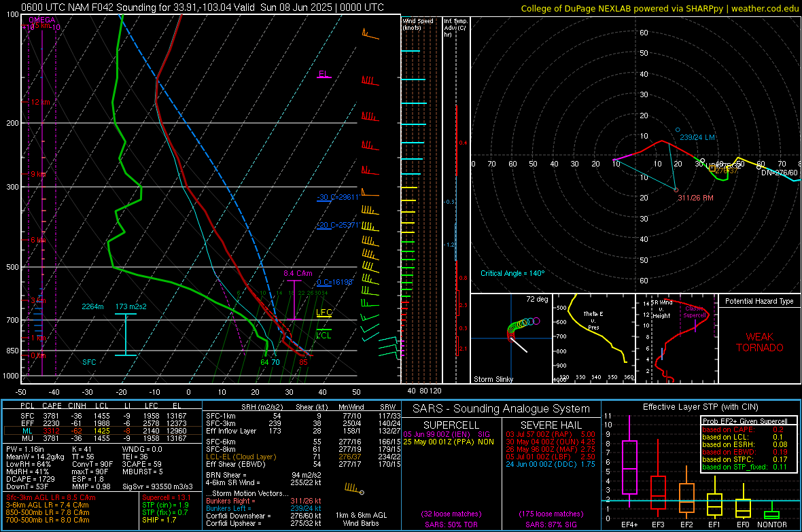Viewport: 802px width, 532px height.
Task: Click the Corfidi Downshear = 276/60 kt line
Action: pos(264,516)
